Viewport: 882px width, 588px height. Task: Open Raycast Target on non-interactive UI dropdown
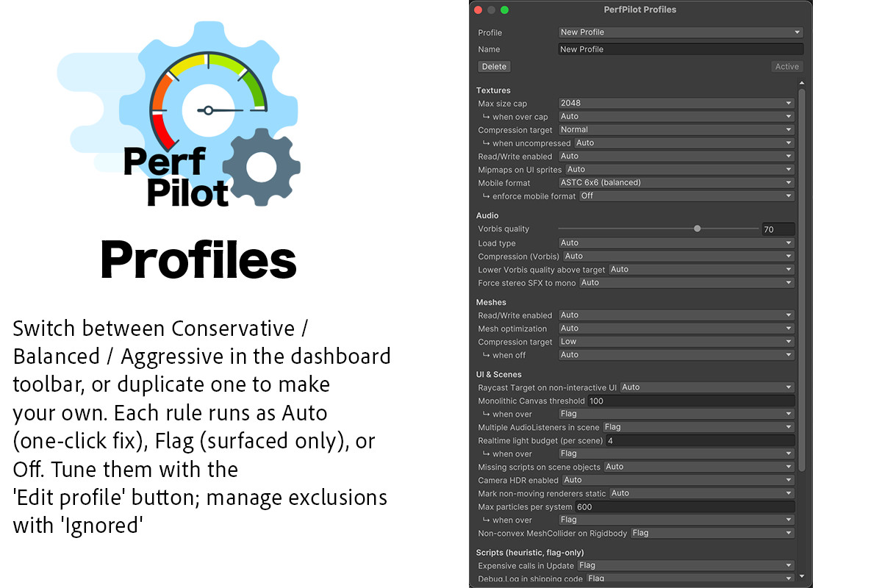click(707, 387)
